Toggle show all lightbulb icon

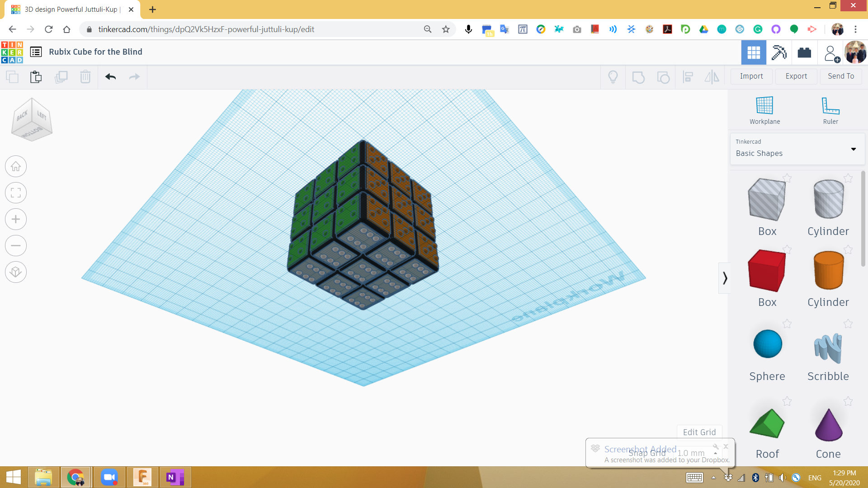pyautogui.click(x=613, y=77)
